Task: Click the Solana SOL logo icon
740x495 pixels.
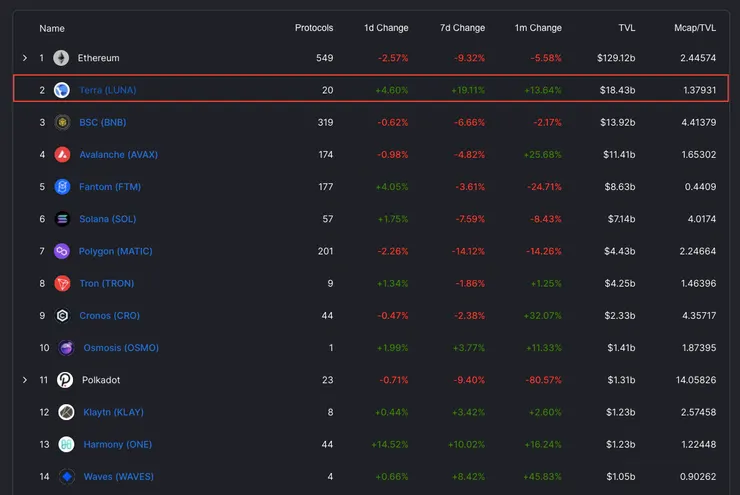Action: point(62,219)
